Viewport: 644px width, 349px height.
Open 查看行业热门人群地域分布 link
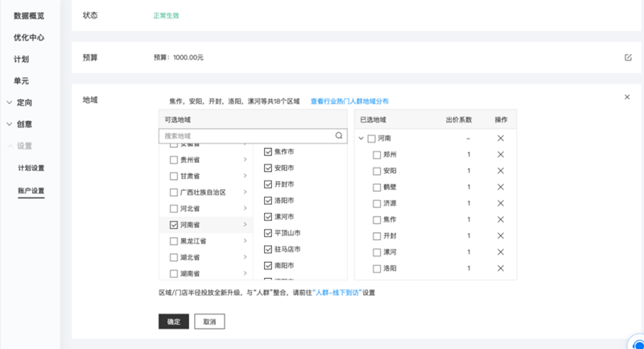(x=350, y=102)
